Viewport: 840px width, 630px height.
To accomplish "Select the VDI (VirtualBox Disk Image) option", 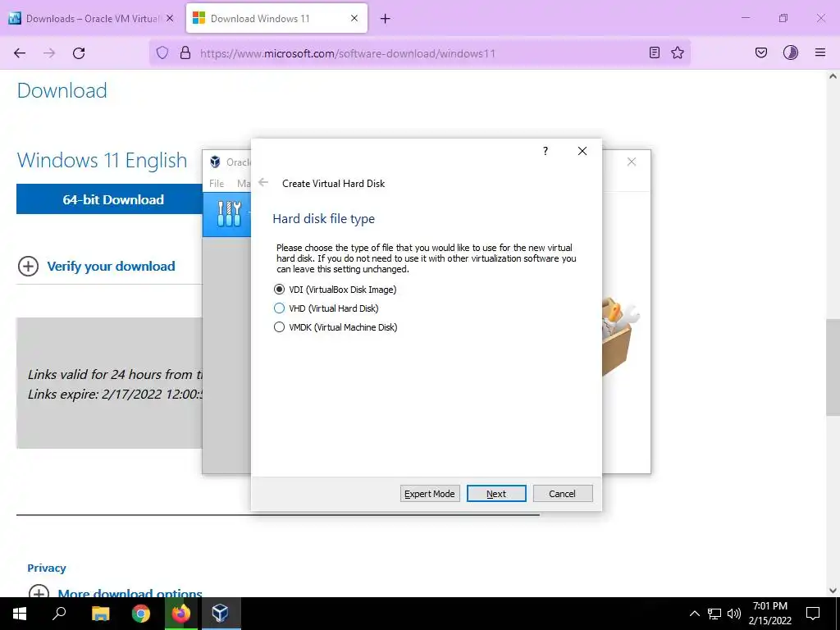I will 336,290.
